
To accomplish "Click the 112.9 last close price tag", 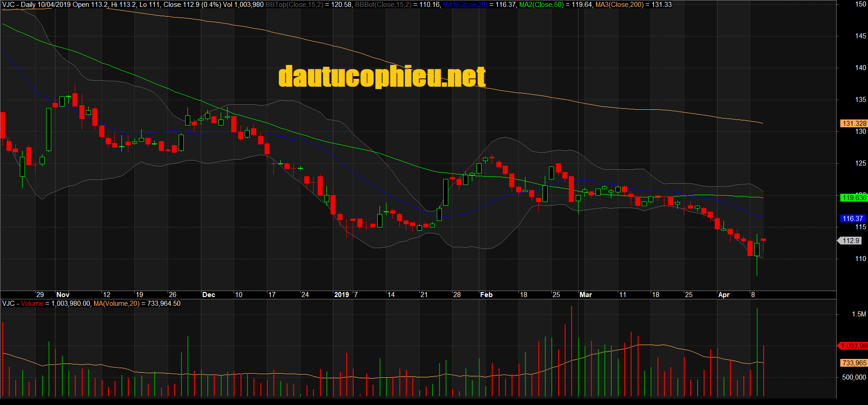I will tap(850, 241).
